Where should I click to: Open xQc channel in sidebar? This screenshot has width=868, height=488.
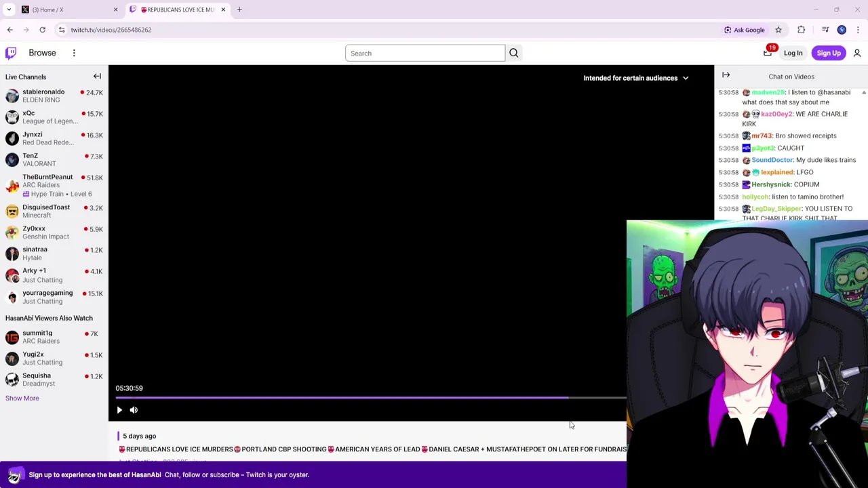click(x=54, y=117)
